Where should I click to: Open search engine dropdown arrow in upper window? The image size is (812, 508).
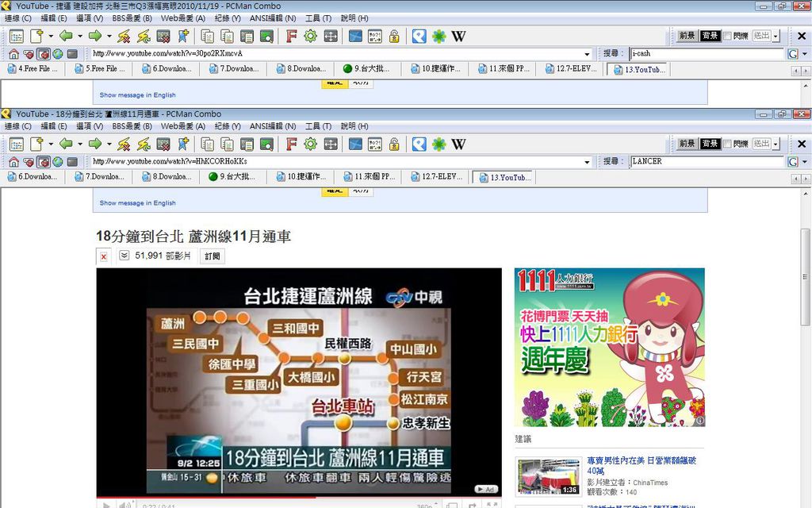805,54
